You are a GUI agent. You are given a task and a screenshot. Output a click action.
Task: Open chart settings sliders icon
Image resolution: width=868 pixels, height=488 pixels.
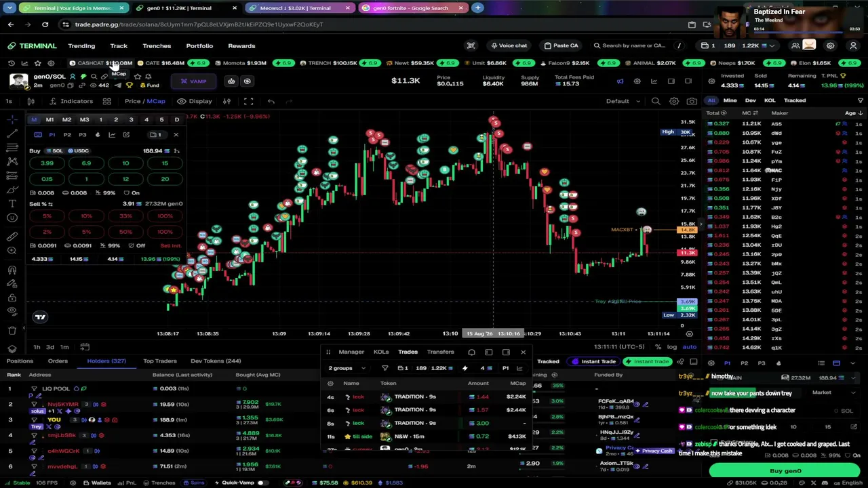[226, 101]
